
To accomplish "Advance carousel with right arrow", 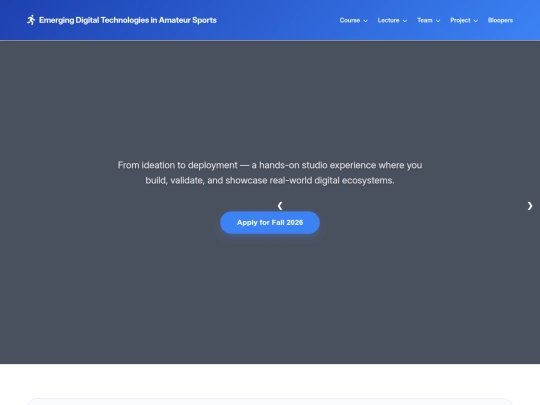I will point(530,206).
